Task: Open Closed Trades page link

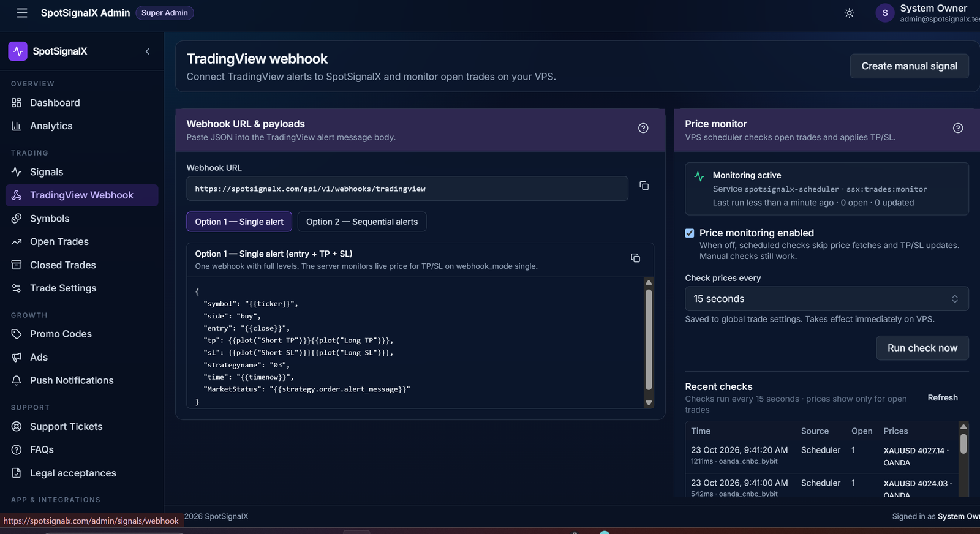Action: point(63,265)
